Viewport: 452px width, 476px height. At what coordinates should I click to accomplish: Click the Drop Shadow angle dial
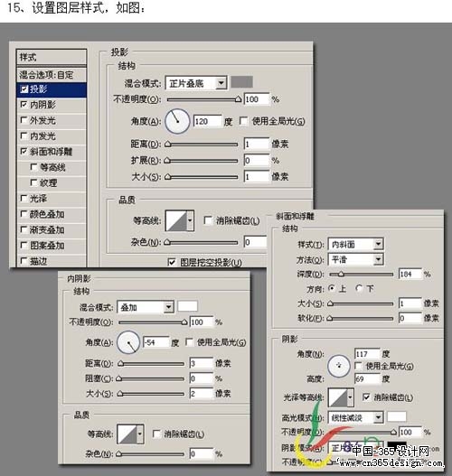[177, 121]
